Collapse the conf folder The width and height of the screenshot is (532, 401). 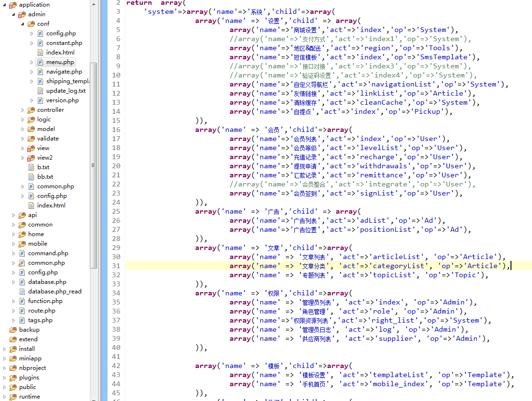23,24
